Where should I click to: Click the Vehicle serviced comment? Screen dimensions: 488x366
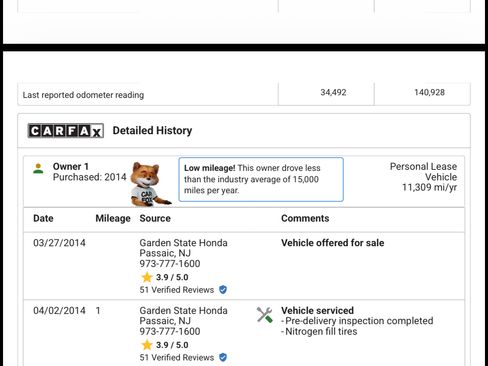pos(317,310)
